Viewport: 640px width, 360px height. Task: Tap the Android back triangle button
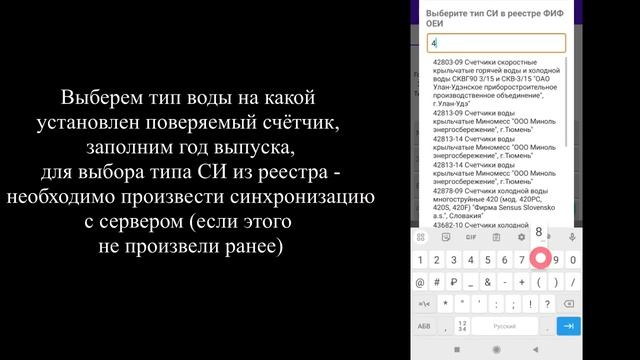click(536, 349)
